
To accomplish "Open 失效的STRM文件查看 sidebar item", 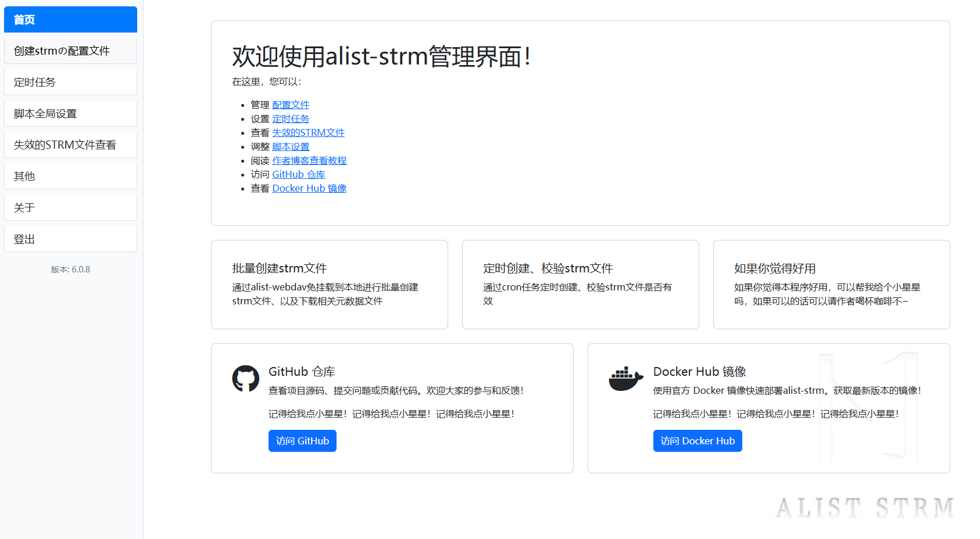I will 70,145.
